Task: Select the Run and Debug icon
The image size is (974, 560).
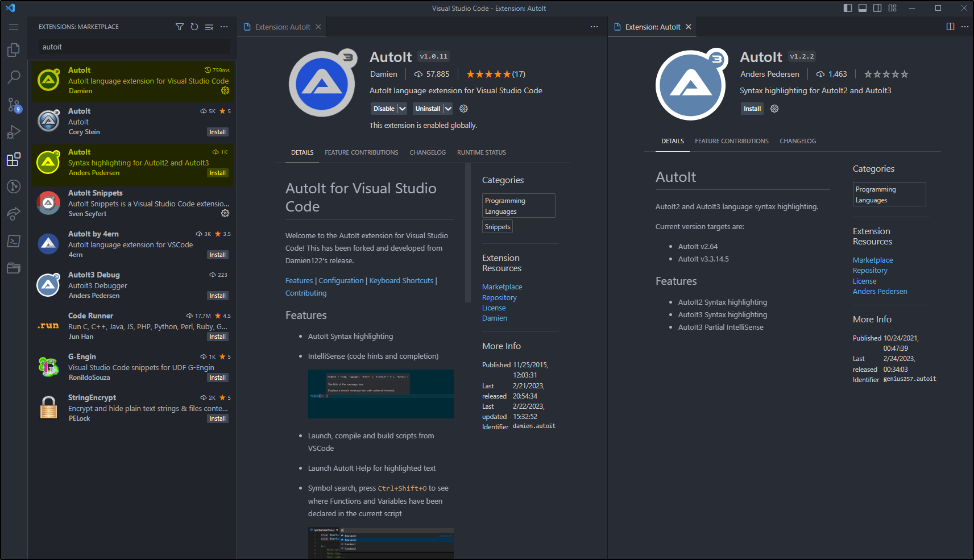Action: tap(14, 132)
